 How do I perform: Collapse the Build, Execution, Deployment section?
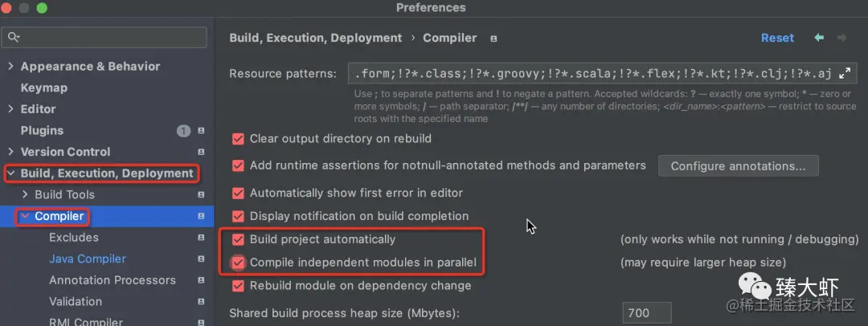point(10,173)
